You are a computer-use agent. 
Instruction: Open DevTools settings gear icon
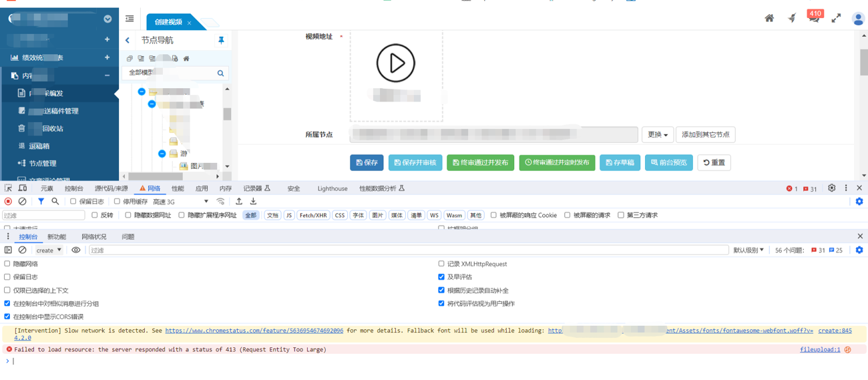(x=831, y=188)
